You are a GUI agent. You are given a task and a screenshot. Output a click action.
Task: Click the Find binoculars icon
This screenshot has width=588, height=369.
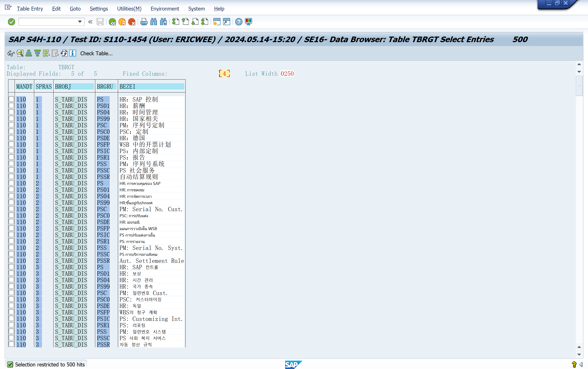[x=154, y=22]
